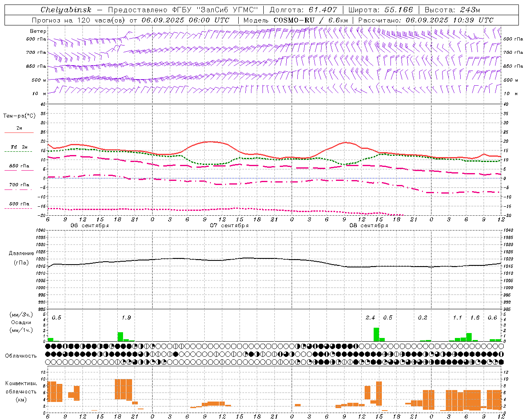
Task: Click the 2.4 precipitation value
Action: [x=370, y=317]
